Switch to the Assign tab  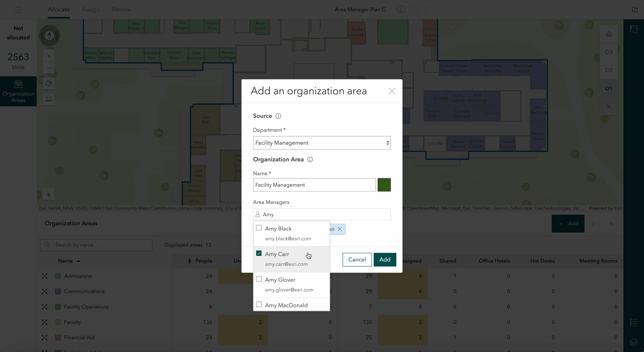[x=91, y=10]
